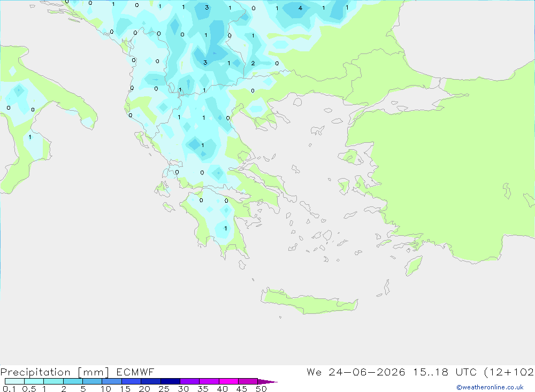Viewport: 535px width, 392px height.
Task: Click the 2–5 mm legend color swatch
Action: pos(73,381)
